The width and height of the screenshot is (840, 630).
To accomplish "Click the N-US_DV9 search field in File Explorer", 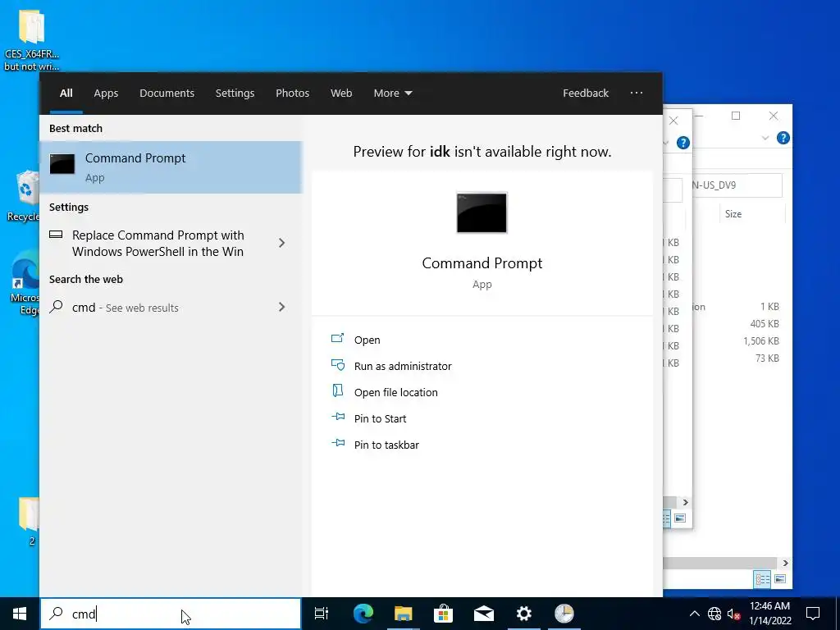I will pos(737,185).
